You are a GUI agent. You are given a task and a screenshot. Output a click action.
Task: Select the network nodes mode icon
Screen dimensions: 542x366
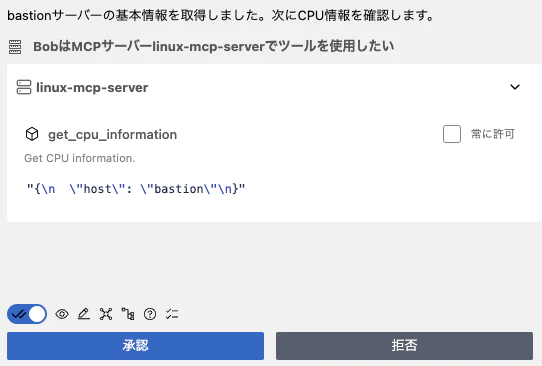[x=106, y=314]
